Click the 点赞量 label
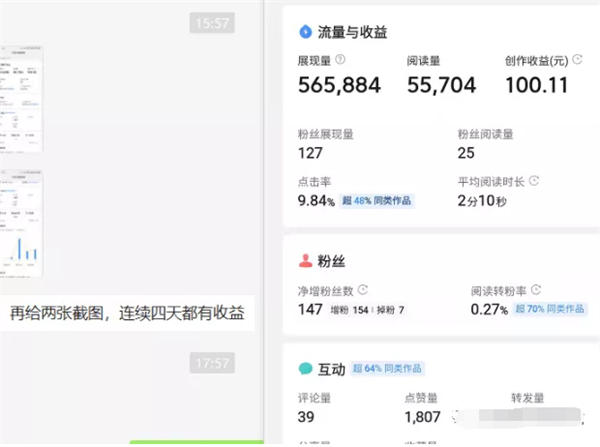600x447 pixels. [421, 398]
